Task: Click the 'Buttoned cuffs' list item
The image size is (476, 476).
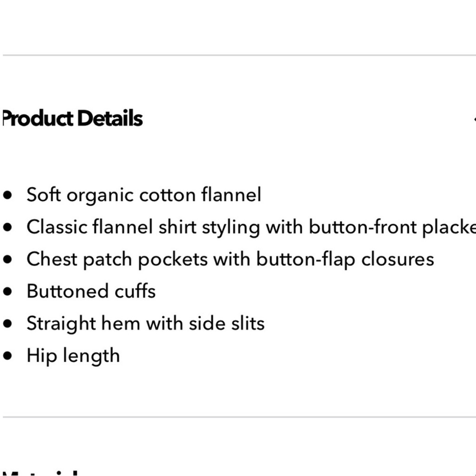Action: click(91, 291)
